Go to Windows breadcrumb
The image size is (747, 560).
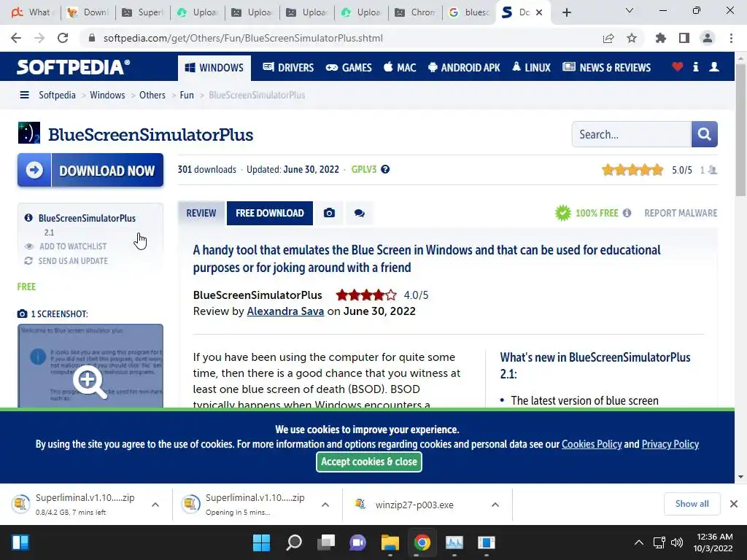(107, 96)
